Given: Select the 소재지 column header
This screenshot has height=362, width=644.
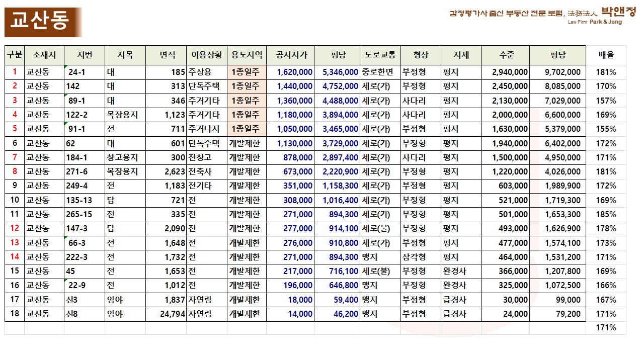Looking at the screenshot, I should click(x=44, y=55).
